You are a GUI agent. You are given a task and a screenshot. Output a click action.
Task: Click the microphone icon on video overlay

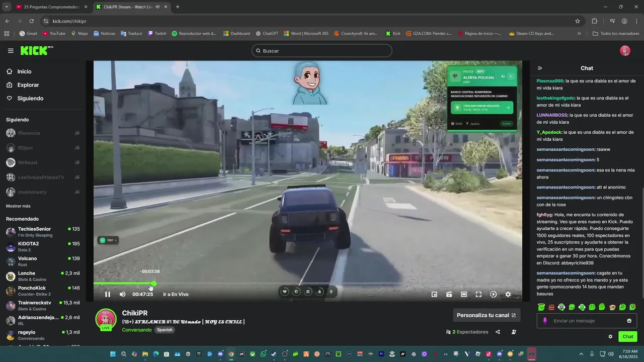tap(331, 292)
